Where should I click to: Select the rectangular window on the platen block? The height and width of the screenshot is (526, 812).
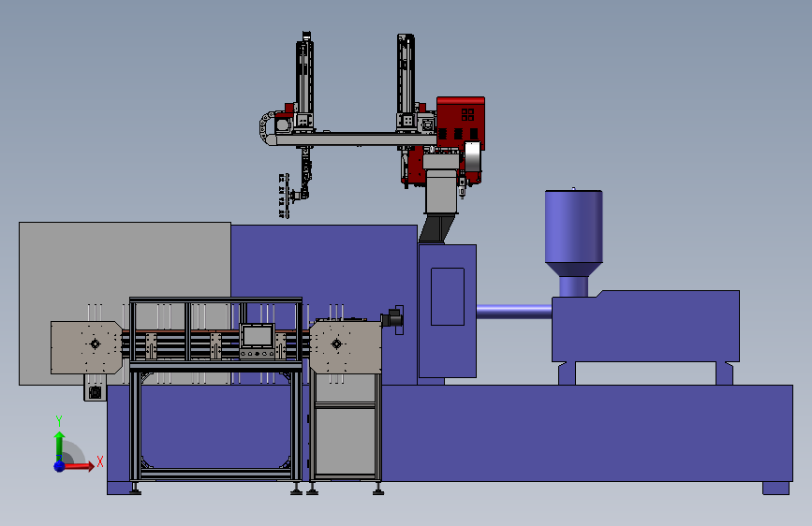[448, 297]
